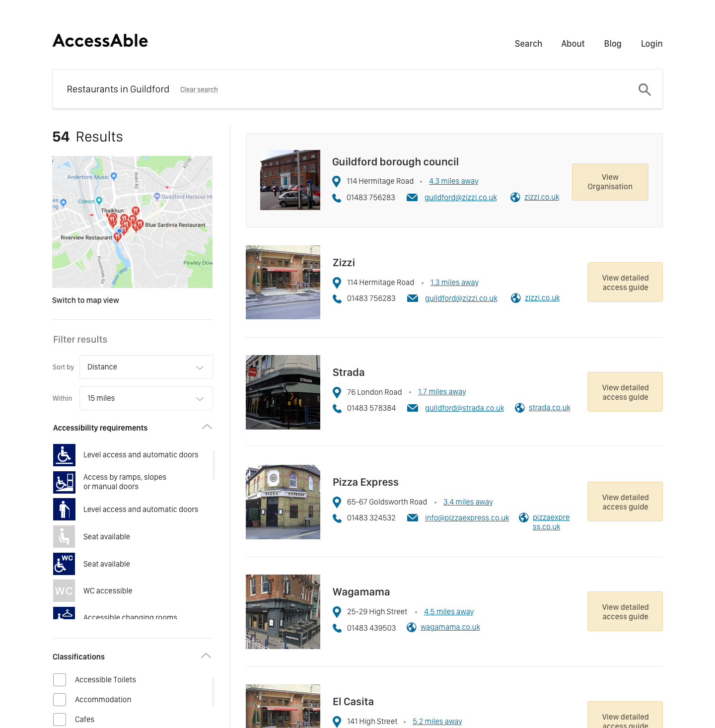This screenshot has height=728, width=715.
Task: Click location pin in Wagamama listing
Action: 337,612
